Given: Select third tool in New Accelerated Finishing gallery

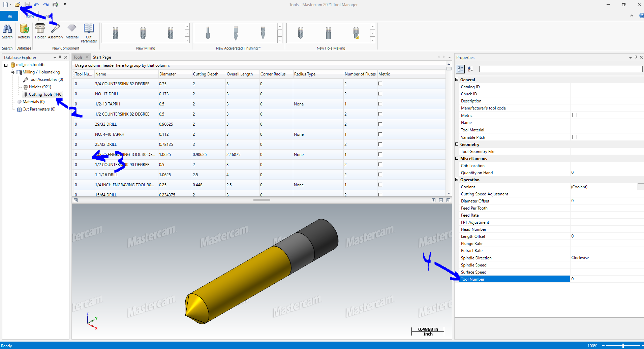Looking at the screenshot, I should (263, 33).
